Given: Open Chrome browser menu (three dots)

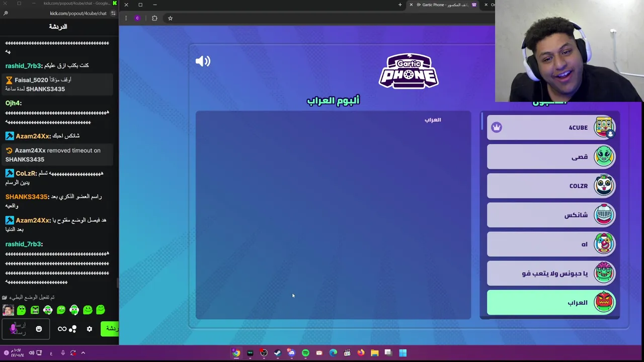Looking at the screenshot, I should click(126, 18).
